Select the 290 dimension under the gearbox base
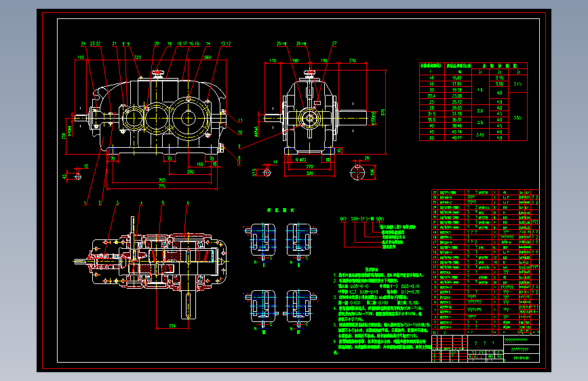Screen dimensions: 588x381 click(x=191, y=172)
